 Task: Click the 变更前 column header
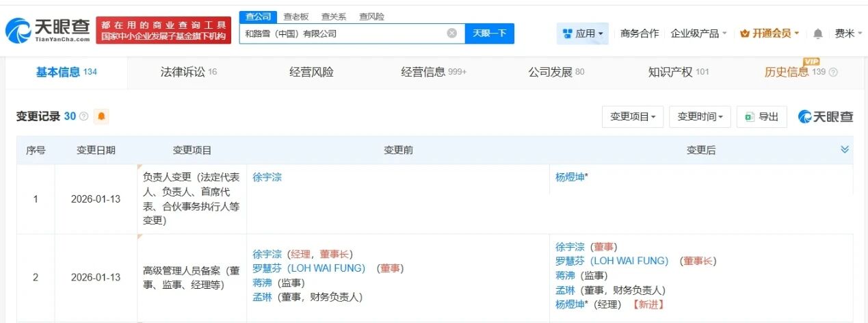point(398,150)
